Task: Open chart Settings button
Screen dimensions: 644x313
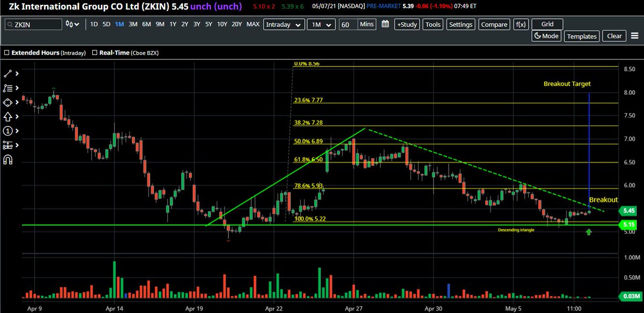Action: [x=461, y=25]
